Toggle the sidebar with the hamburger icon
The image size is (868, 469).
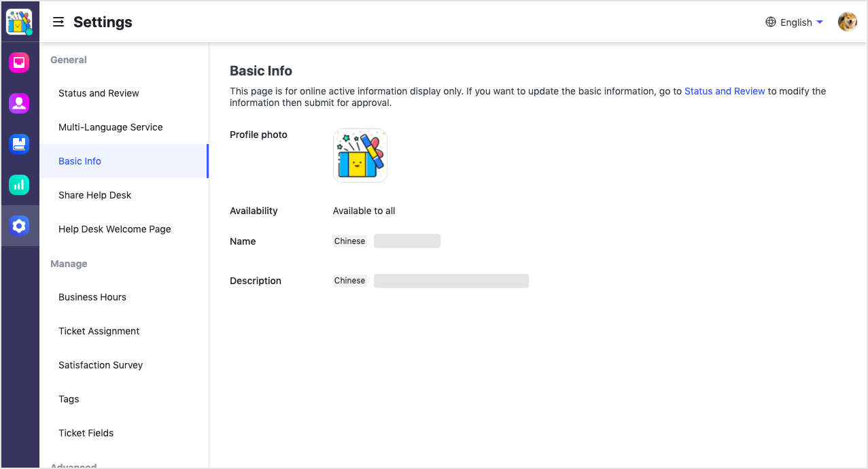pyautogui.click(x=58, y=21)
